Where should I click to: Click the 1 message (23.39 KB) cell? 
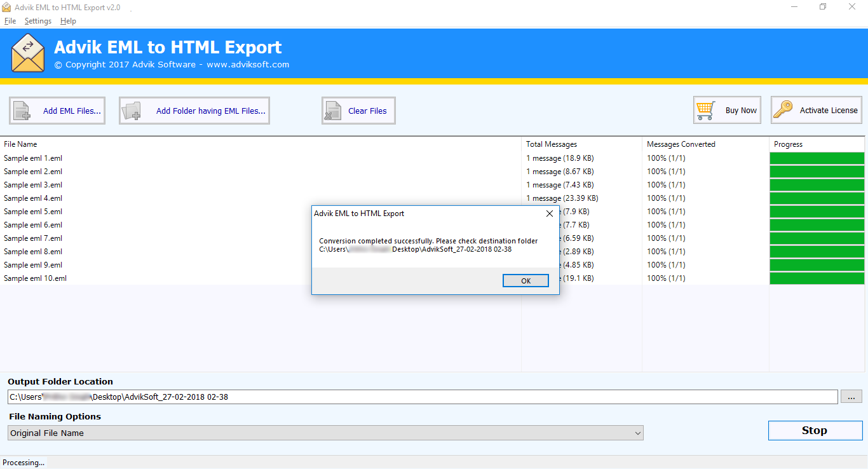point(562,198)
